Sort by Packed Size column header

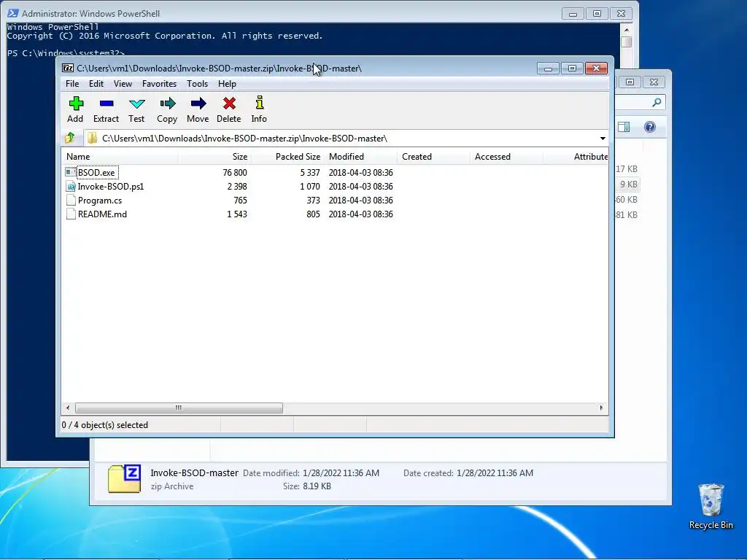click(x=287, y=157)
